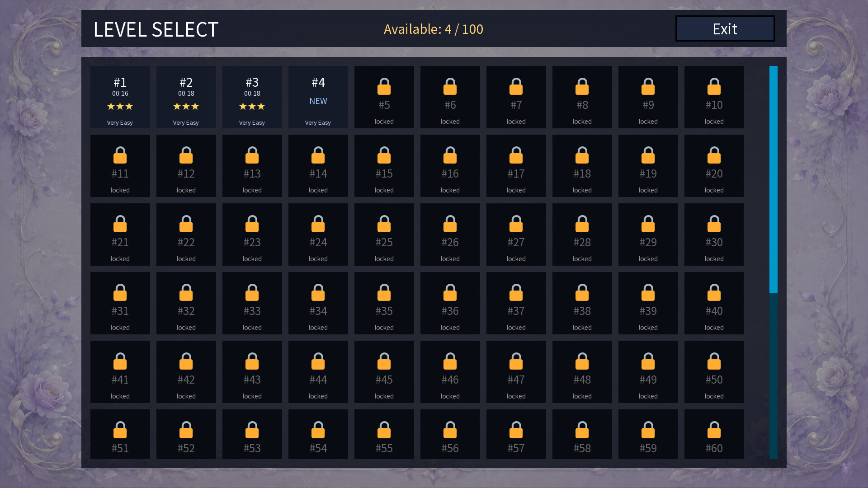The width and height of the screenshot is (868, 488).
Task: Tap the padlock on level #37
Action: pos(516,292)
